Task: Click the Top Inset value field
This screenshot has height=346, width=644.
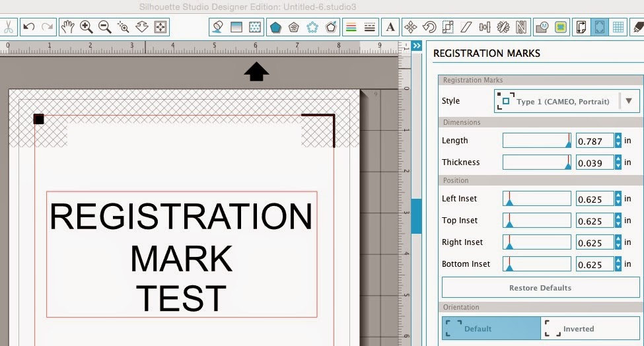Action: (x=594, y=221)
